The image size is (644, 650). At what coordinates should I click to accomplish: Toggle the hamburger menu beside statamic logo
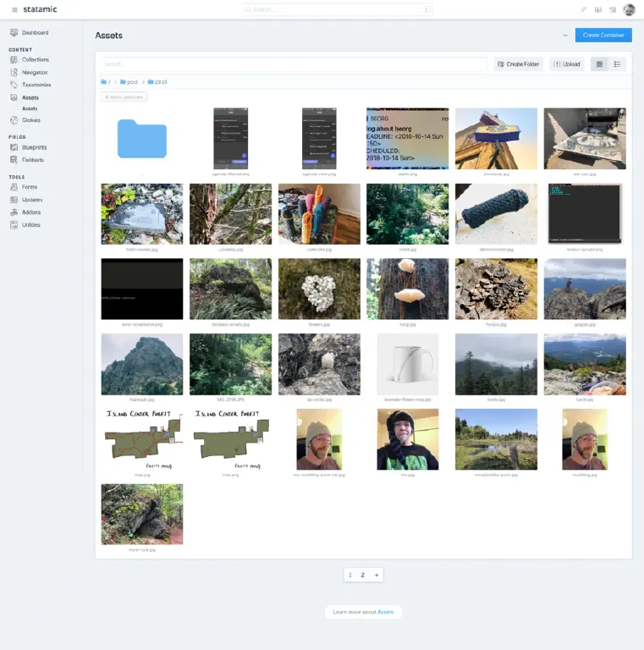pos(14,9)
